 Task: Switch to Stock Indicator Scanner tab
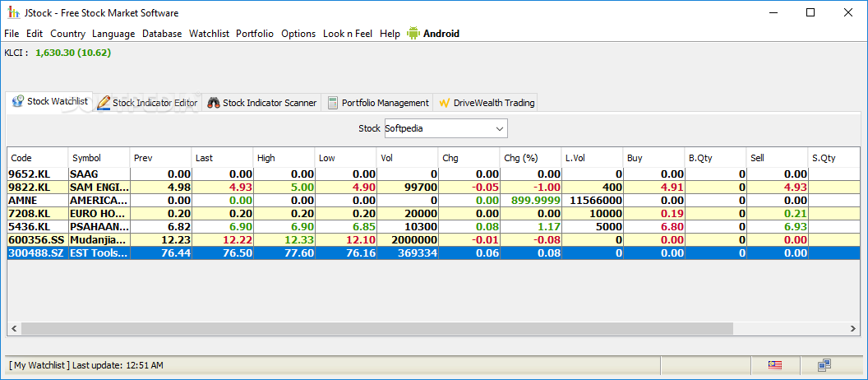pos(262,103)
